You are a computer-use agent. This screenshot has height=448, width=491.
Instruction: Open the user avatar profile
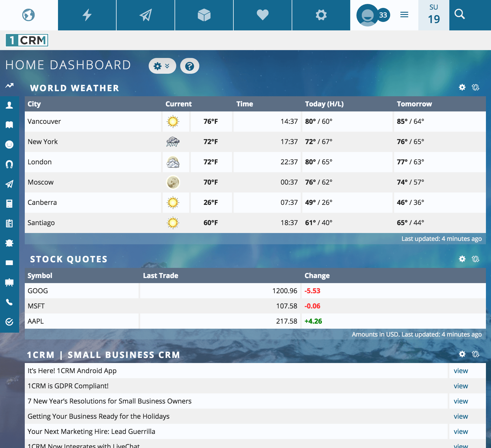point(367,15)
